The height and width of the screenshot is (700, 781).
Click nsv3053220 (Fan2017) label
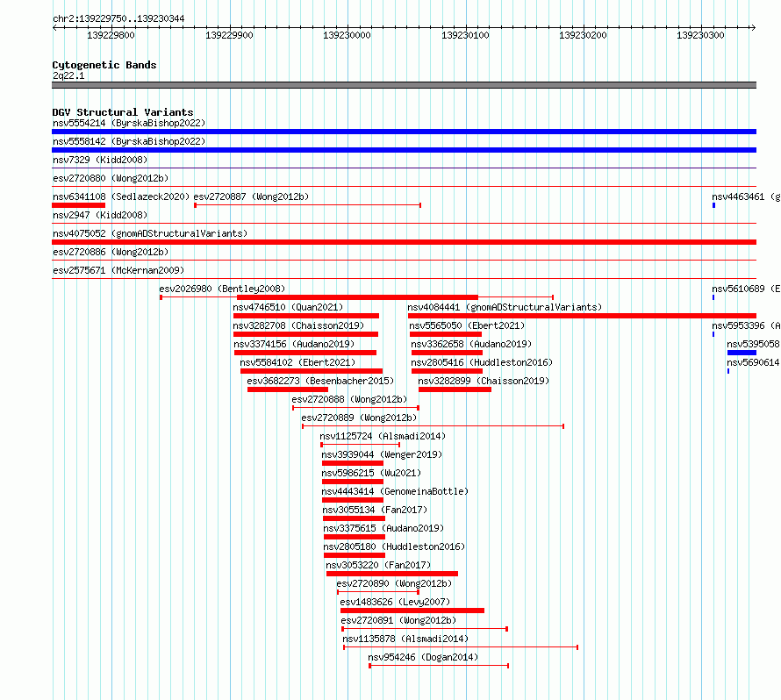pyautogui.click(x=378, y=565)
